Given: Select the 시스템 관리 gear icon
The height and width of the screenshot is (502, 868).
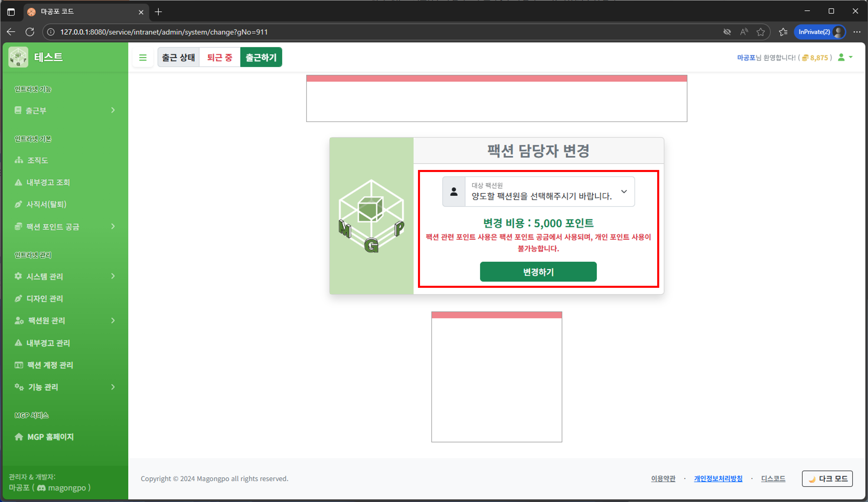Looking at the screenshot, I should 18,276.
